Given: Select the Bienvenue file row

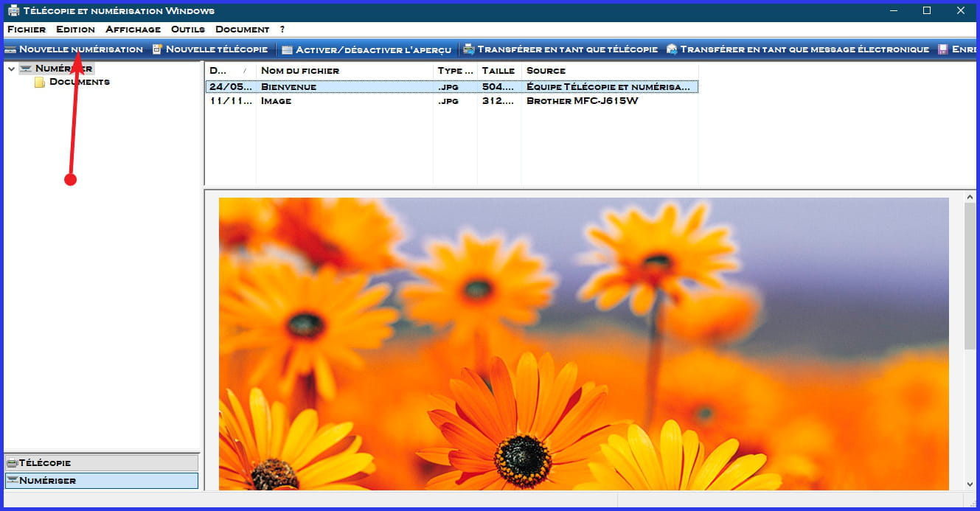Looking at the screenshot, I should pyautogui.click(x=451, y=87).
